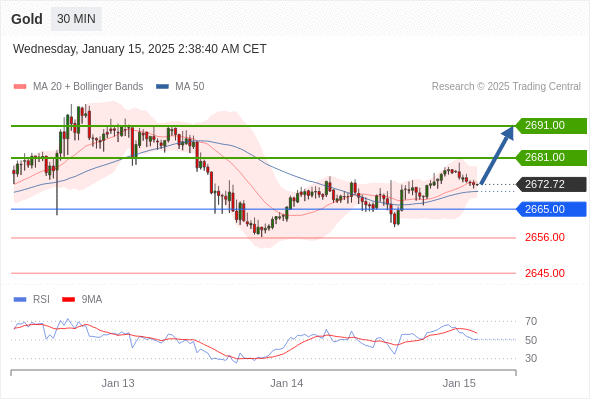Click the 9MA legend label
The image size is (590, 400).
pyautogui.click(x=92, y=300)
